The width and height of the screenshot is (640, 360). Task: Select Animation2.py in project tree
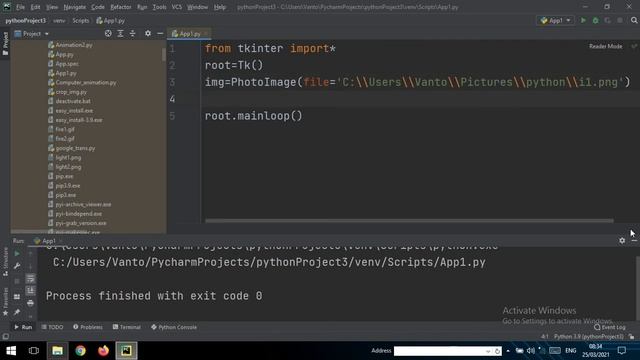pyautogui.click(x=70, y=45)
